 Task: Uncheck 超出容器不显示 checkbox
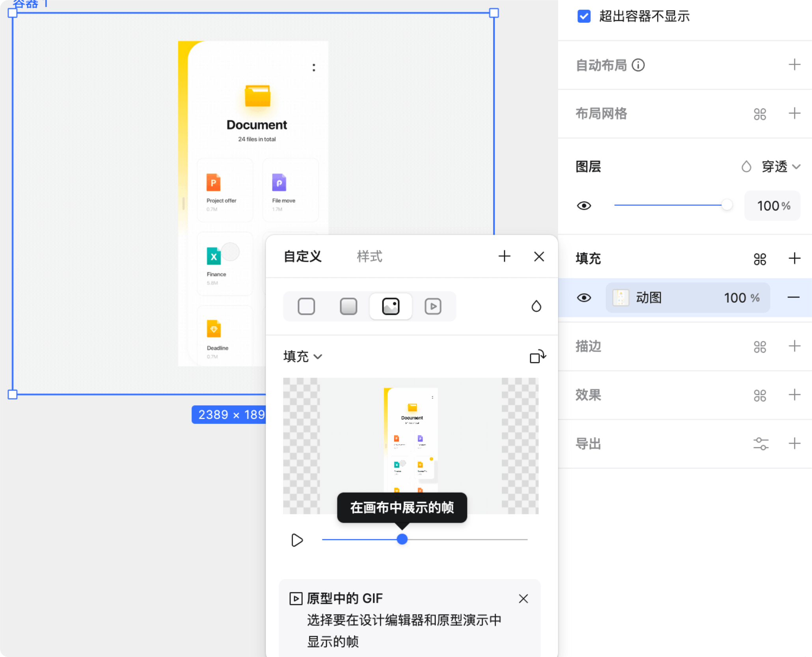click(x=584, y=17)
